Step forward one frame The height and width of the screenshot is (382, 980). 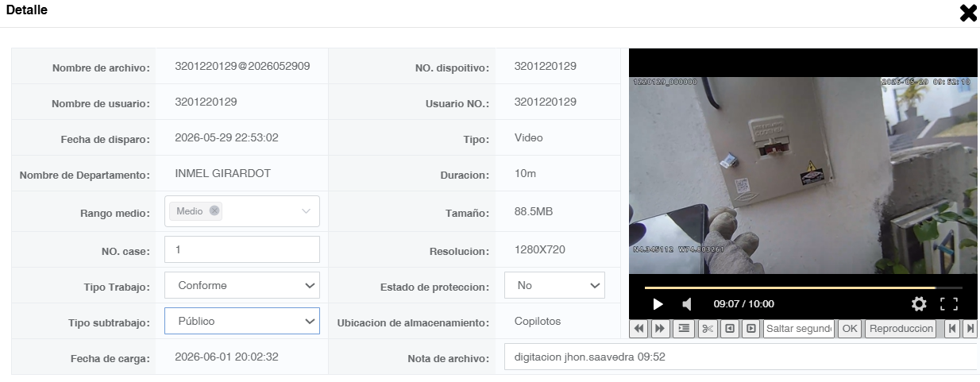[750, 329]
